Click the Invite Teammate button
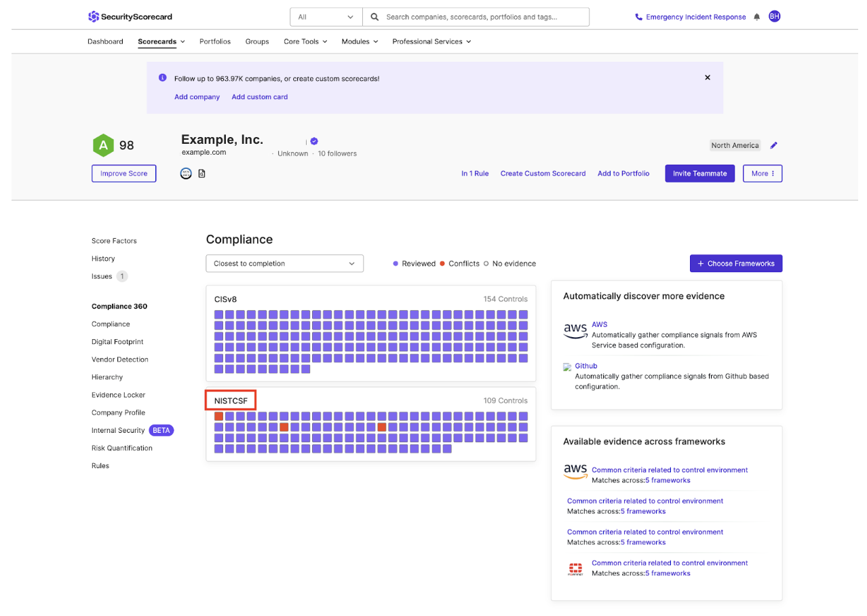This screenshot has width=867, height=616. [699, 174]
